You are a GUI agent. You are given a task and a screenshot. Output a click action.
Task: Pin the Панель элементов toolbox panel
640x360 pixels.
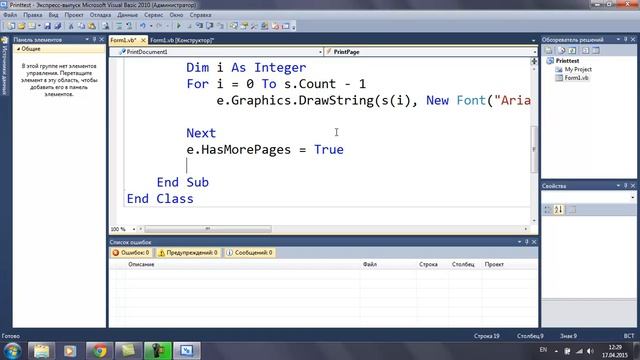point(94,40)
